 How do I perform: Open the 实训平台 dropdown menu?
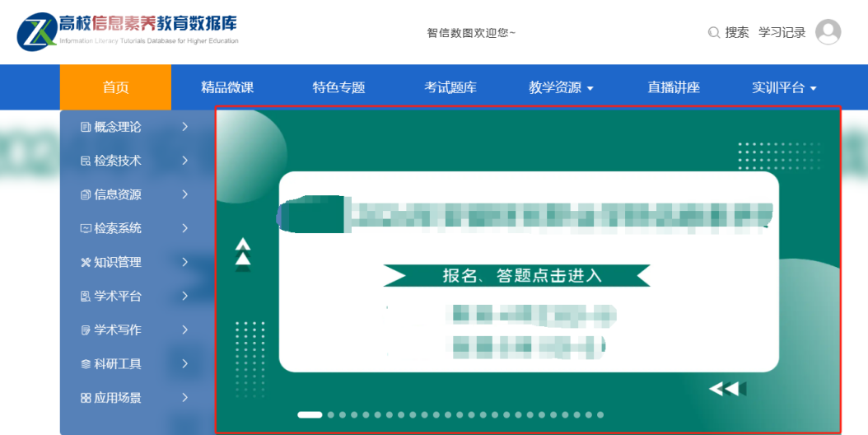784,87
